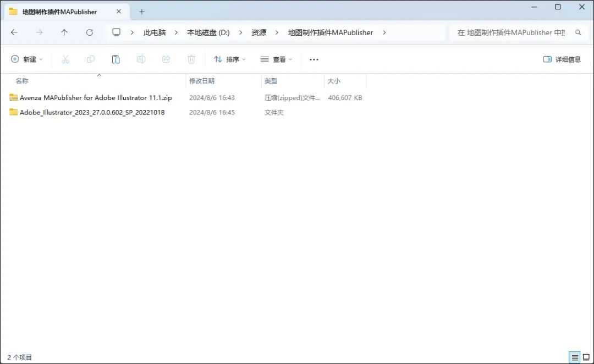Viewport: 594px width, 364px height.
Task: Open the three-dots more options menu
Action: (313, 59)
